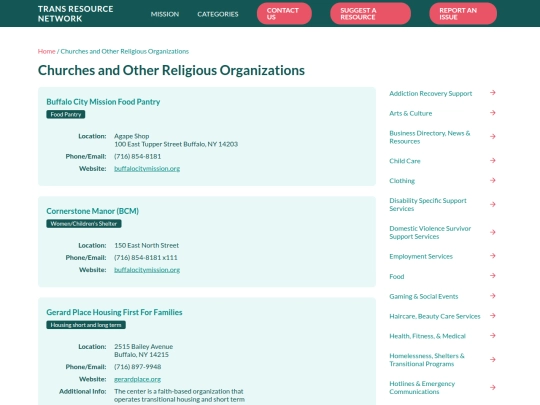Open Cornerstone Manor (BCM) listing title

point(92,211)
